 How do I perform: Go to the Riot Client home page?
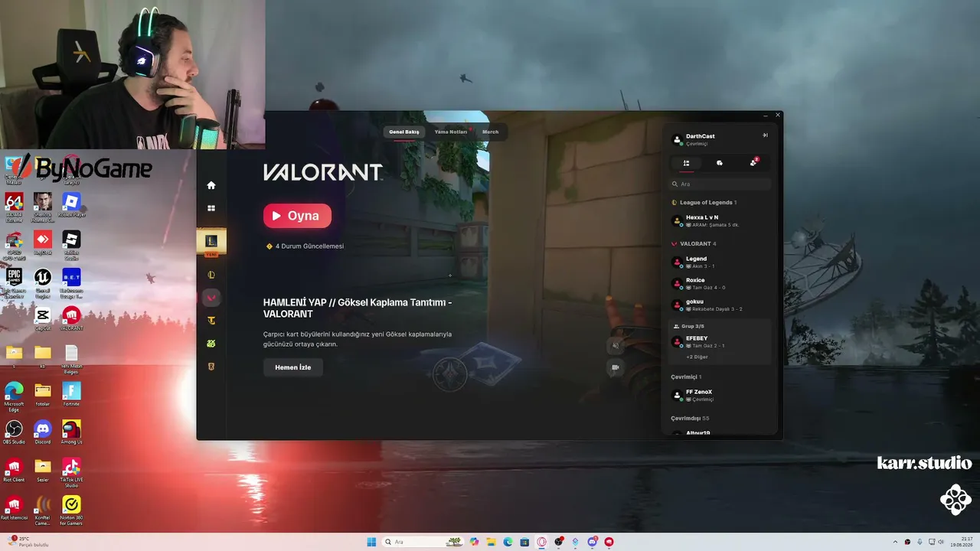click(x=211, y=185)
